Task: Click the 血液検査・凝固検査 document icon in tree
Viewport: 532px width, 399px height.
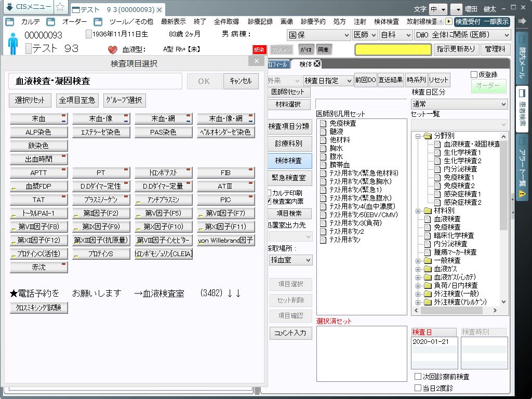Action: (437, 144)
